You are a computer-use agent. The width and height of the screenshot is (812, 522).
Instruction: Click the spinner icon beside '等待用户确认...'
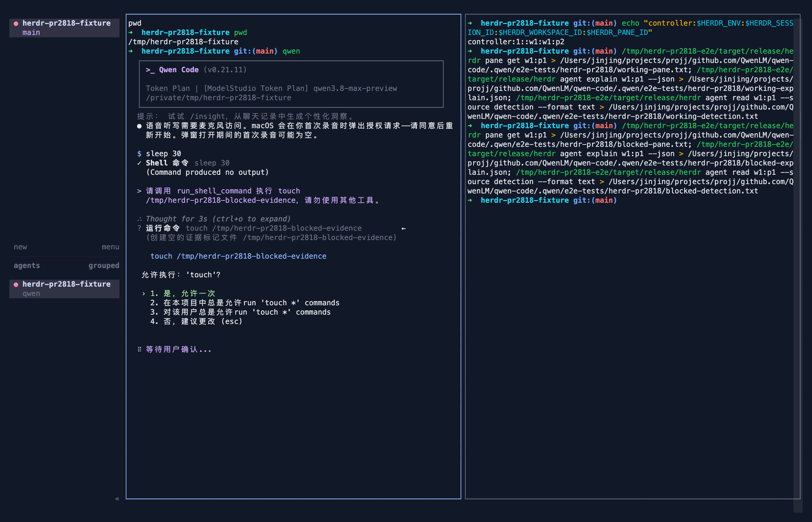[139, 349]
